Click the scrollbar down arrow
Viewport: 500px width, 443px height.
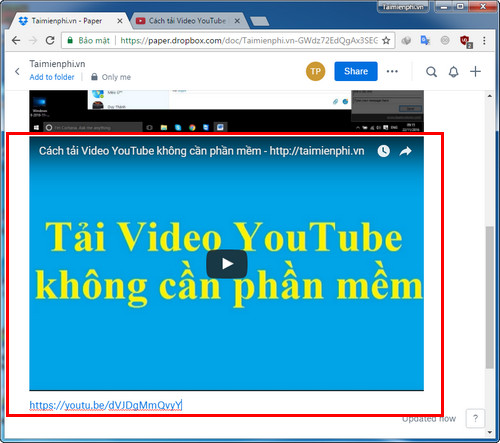489,432
